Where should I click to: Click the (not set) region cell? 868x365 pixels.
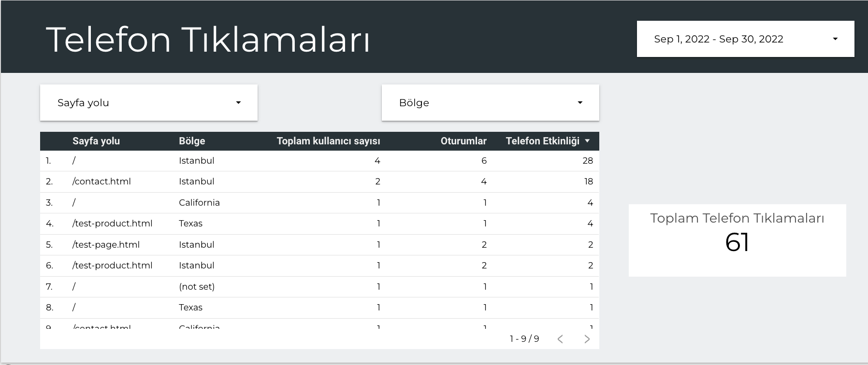(197, 287)
